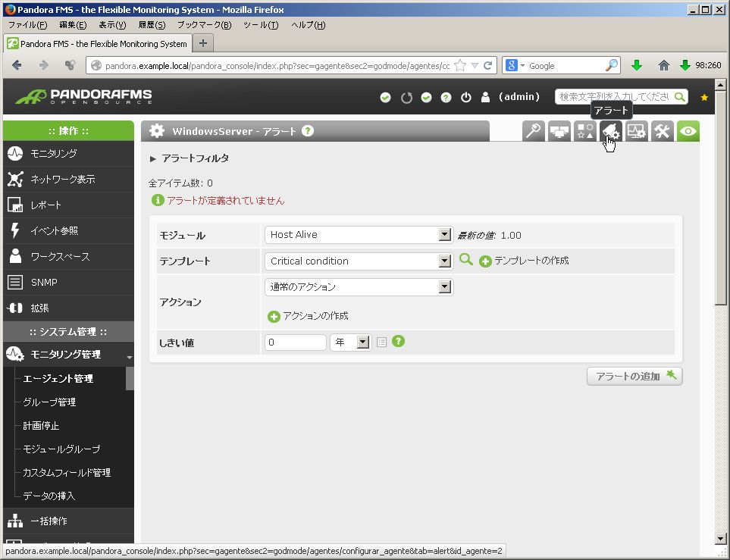Open the agent modules monitors tab
Screen dimensions: 730x560
click(559, 131)
